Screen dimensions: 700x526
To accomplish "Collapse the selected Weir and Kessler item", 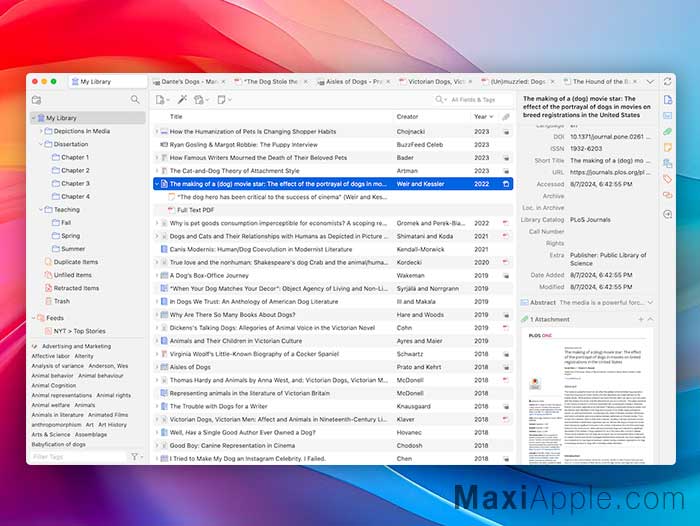I will tap(157, 184).
